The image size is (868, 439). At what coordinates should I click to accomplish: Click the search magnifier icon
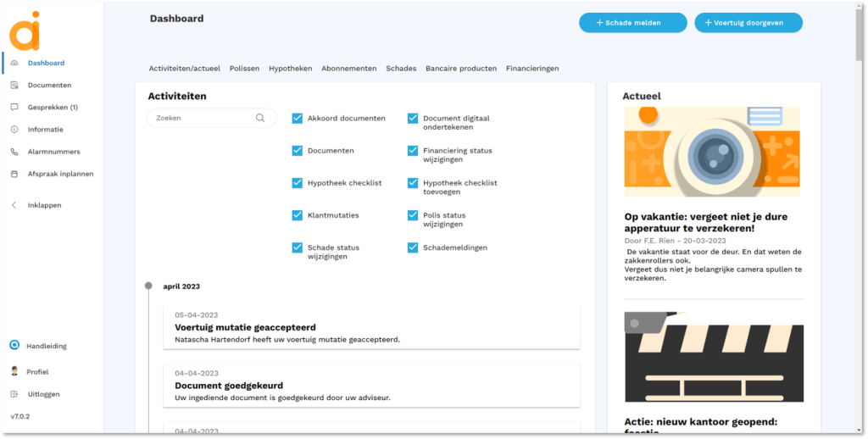click(260, 118)
